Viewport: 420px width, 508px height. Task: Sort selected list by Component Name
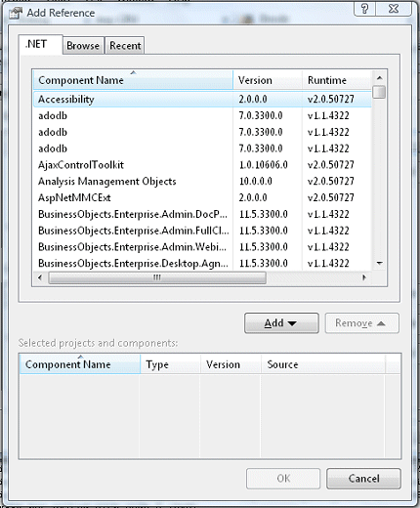pos(80,364)
